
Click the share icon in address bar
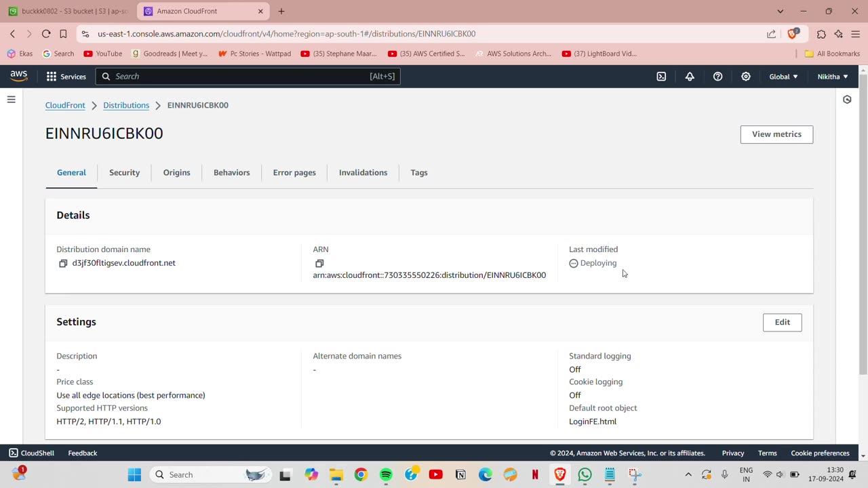point(771,33)
